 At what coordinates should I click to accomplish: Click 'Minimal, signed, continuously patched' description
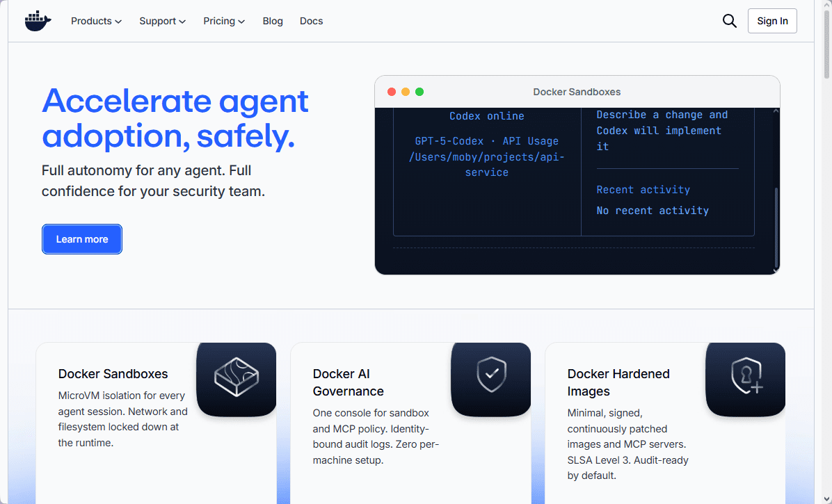click(627, 444)
